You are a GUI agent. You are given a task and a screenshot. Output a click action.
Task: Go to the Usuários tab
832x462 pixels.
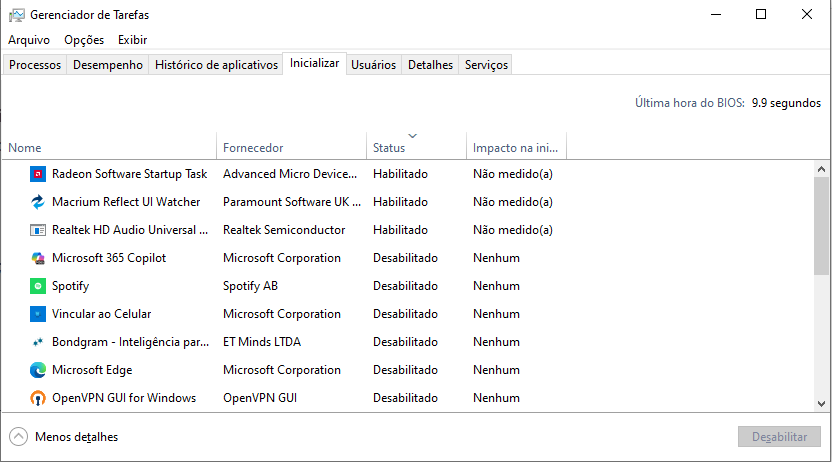(374, 65)
